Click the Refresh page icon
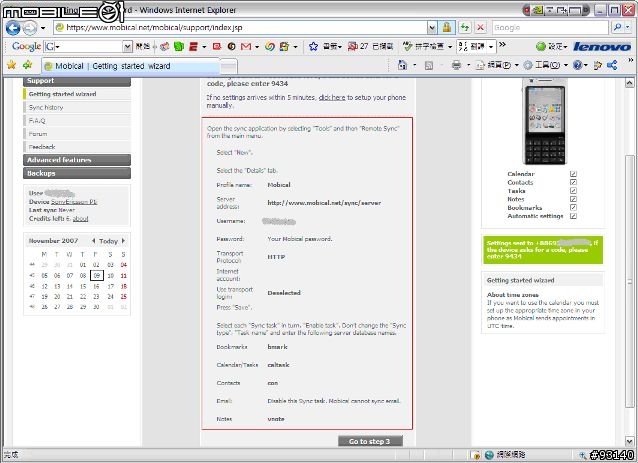 tap(465, 28)
